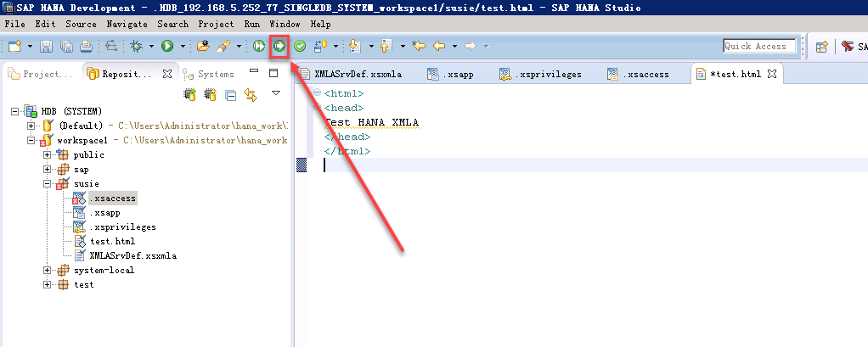
Task: Click into the Quick Access field
Action: (759, 47)
